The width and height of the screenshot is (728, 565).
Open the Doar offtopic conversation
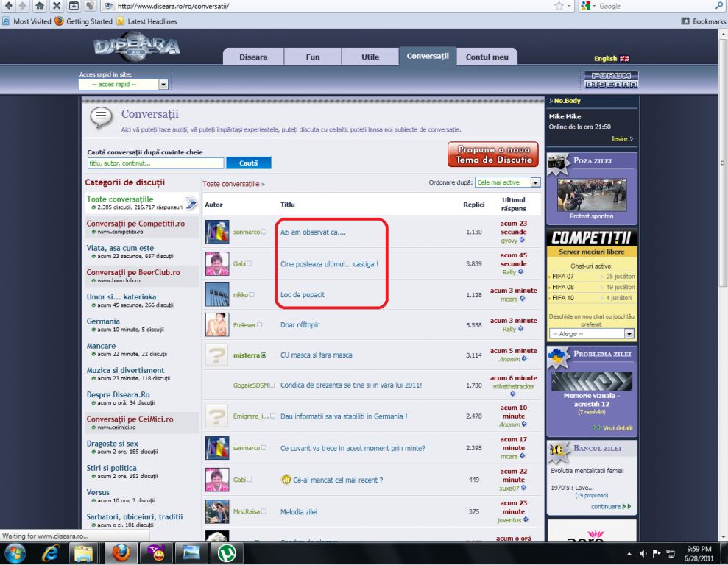(300, 324)
